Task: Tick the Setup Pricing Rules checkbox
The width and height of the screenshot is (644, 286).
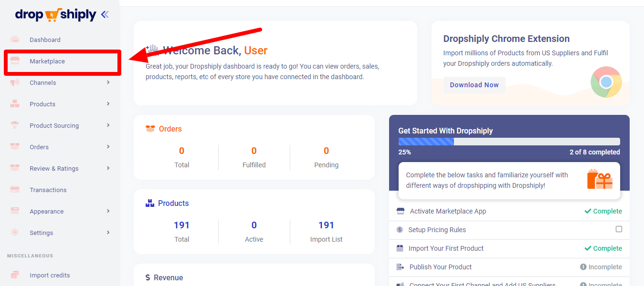Action: coord(619,229)
